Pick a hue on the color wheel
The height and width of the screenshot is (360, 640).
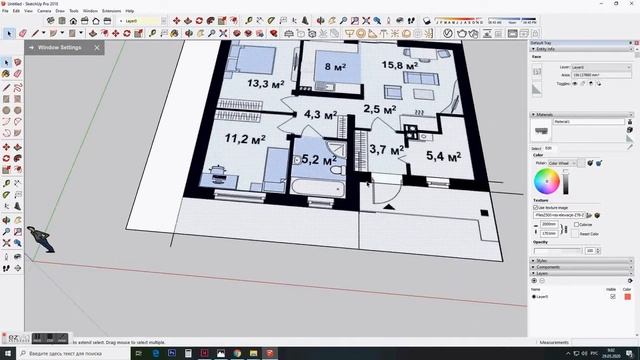pos(547,181)
